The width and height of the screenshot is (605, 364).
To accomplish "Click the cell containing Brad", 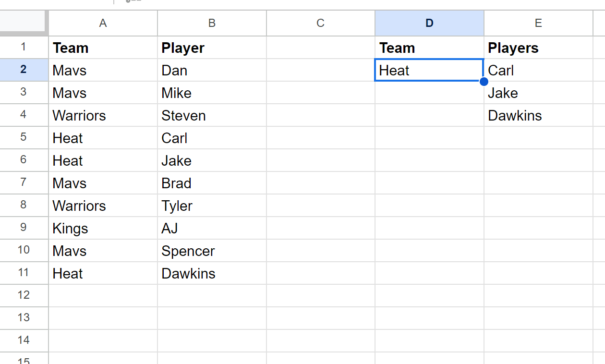I will [x=212, y=183].
